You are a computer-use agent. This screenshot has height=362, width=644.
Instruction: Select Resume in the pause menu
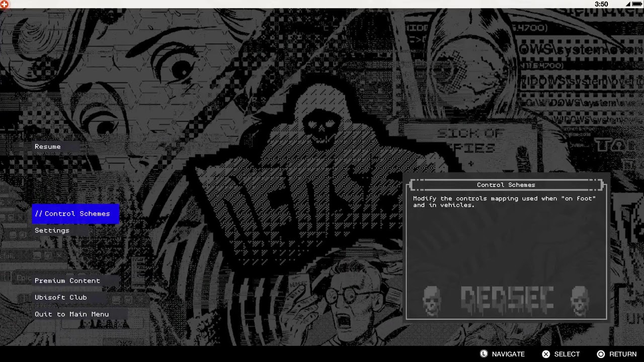click(48, 147)
